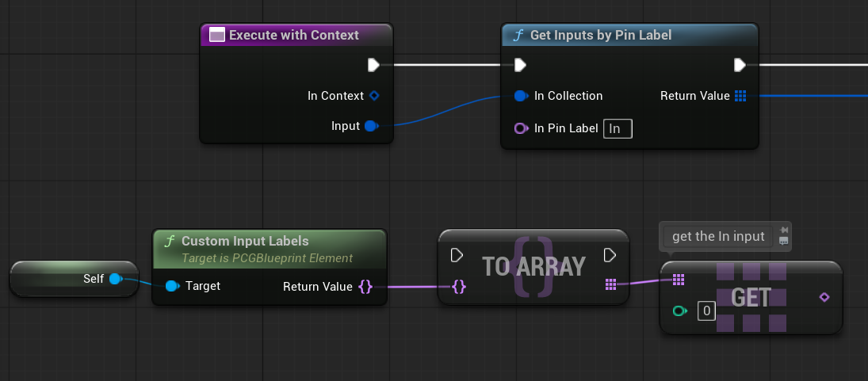Click the In Pin Label text field

(618, 128)
